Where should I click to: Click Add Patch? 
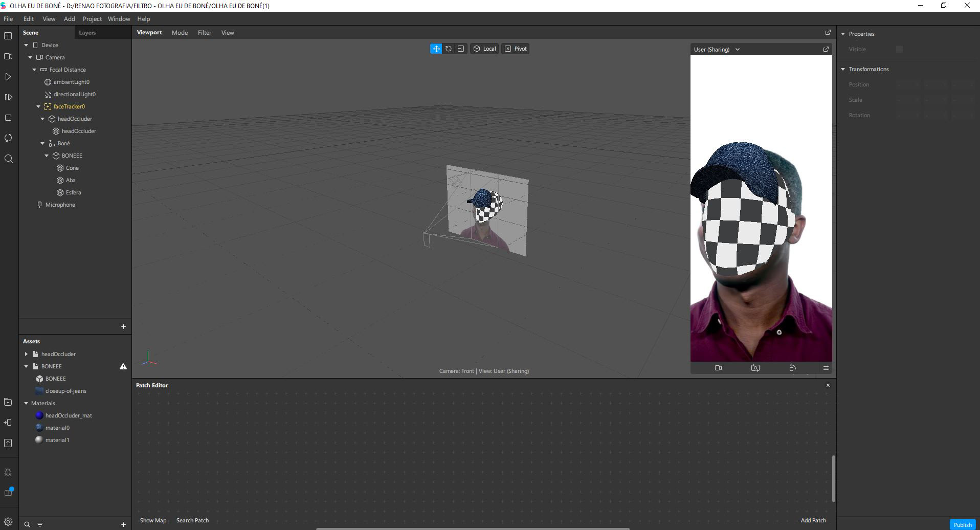coord(813,520)
